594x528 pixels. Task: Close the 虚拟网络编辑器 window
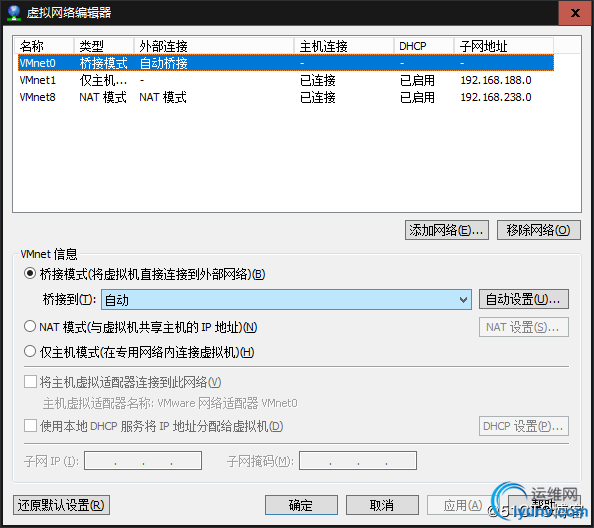(x=575, y=13)
